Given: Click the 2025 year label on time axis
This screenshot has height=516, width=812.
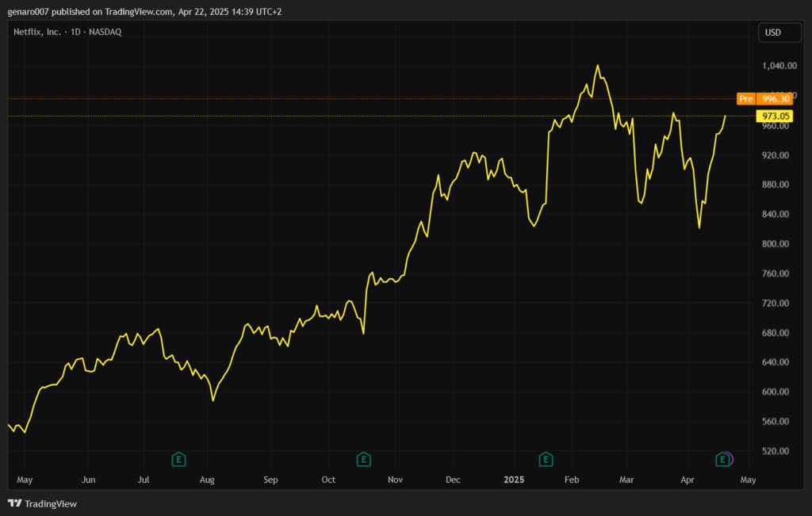Looking at the screenshot, I should (x=514, y=480).
